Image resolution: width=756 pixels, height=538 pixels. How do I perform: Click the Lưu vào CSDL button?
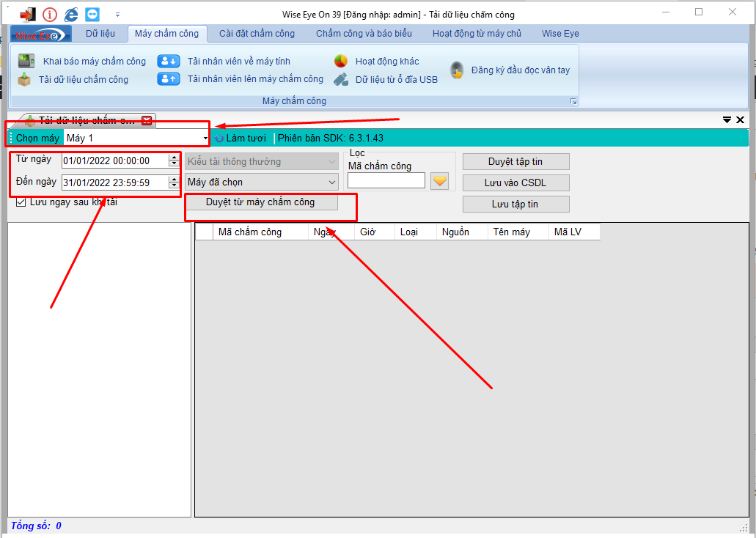(516, 183)
